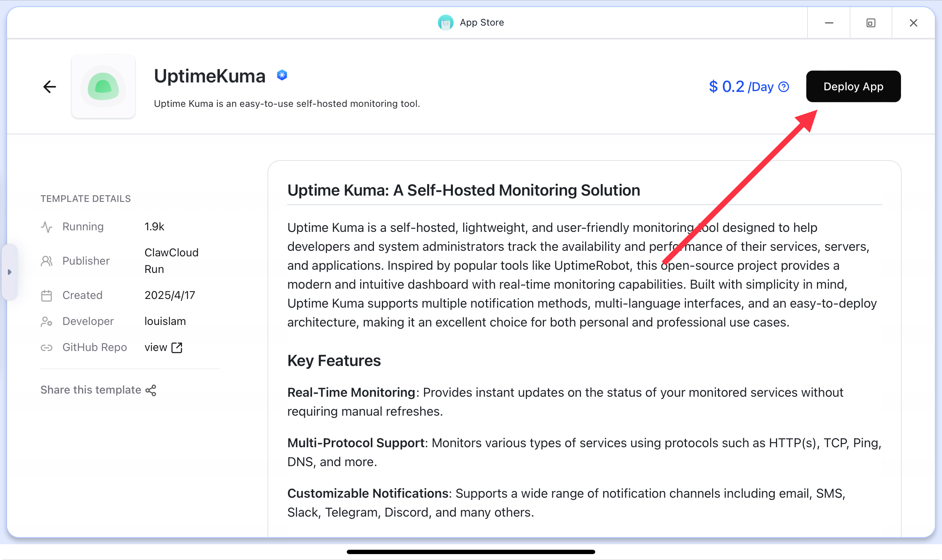This screenshot has height=560, width=942.
Task: Click the external link icon next to view
Action: point(177,347)
